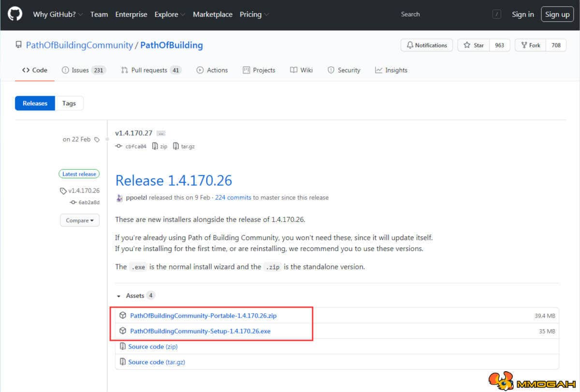Select the Tags button

69,103
